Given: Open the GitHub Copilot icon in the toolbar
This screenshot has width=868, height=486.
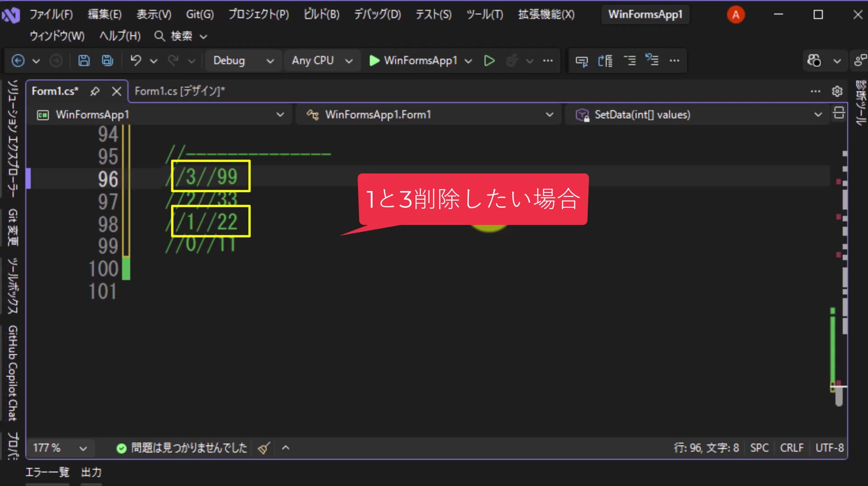Looking at the screenshot, I should [814, 61].
